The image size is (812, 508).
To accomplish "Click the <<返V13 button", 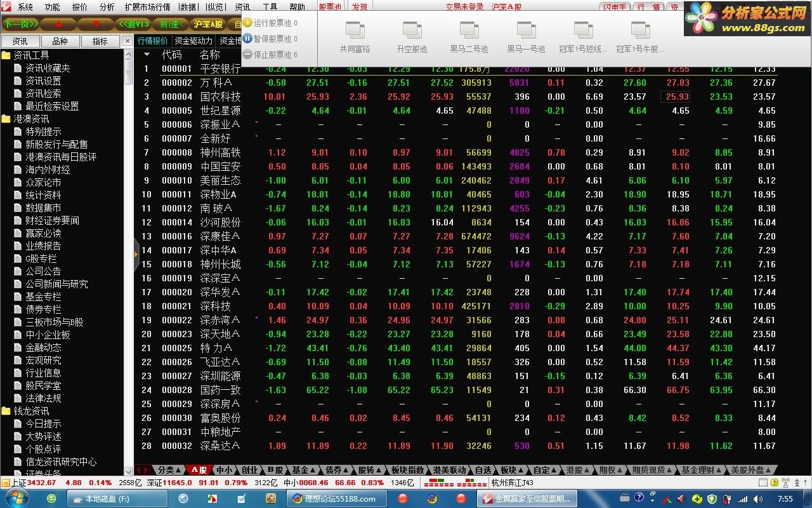I will point(134,24).
